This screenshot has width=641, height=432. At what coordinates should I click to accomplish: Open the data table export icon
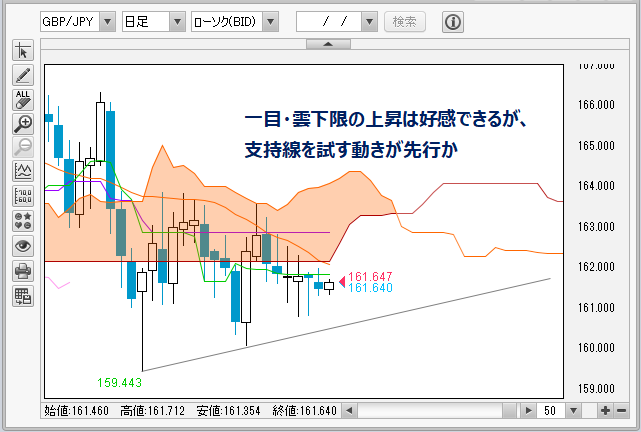tap(23, 296)
